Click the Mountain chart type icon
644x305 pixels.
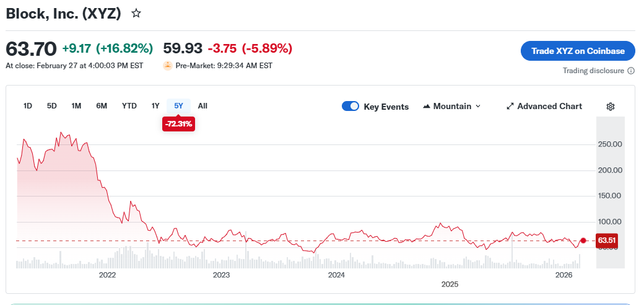[426, 107]
